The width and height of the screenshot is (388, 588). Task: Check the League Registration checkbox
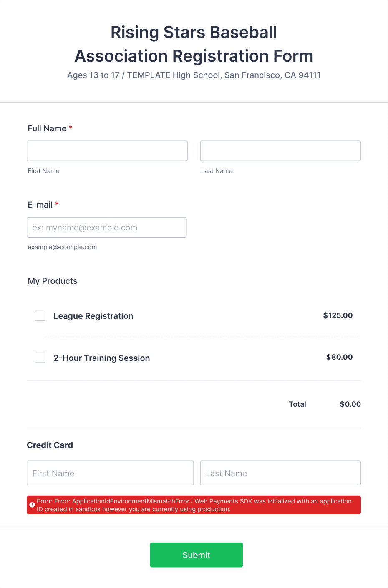[40, 316]
